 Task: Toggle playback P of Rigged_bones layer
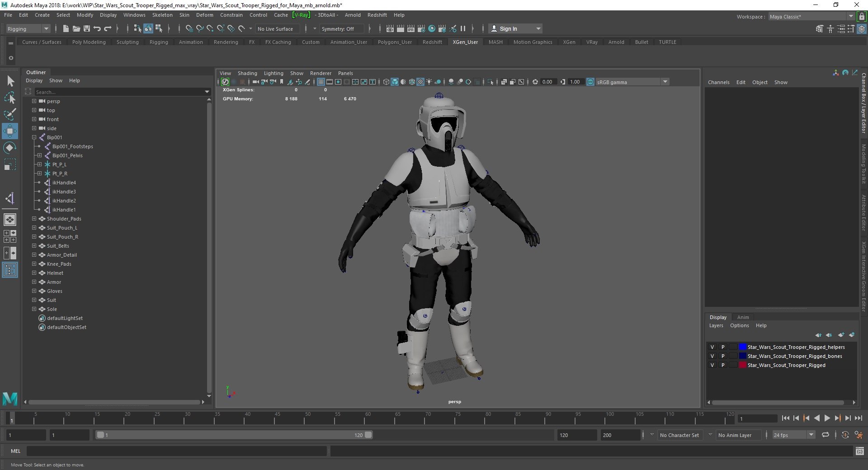[x=723, y=356]
